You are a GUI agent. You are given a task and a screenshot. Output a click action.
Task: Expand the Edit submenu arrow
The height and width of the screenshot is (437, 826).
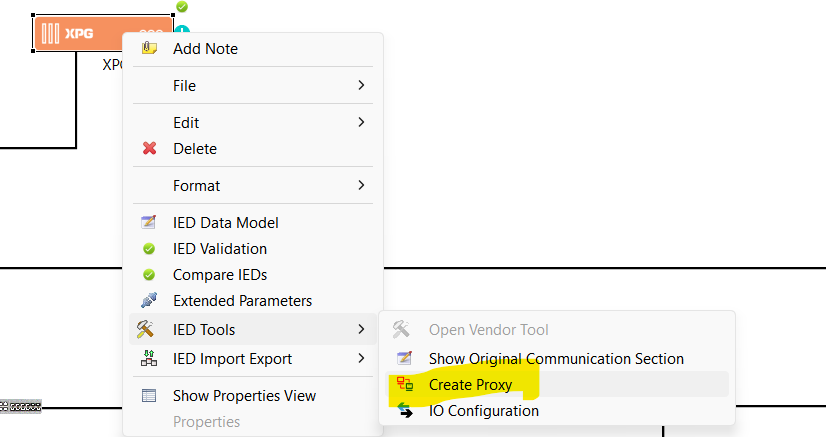(361, 123)
